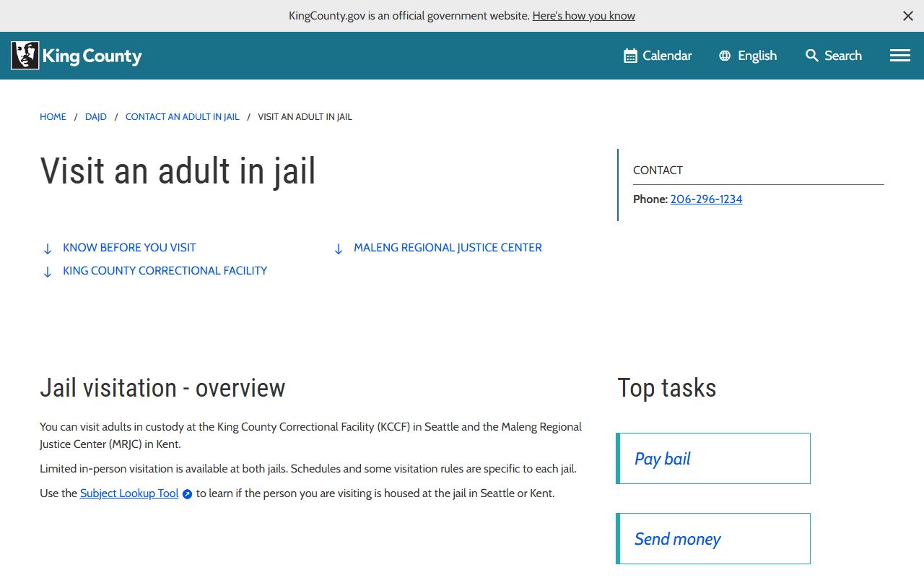This screenshot has width=924, height=578.
Task: Click the down arrow beside King County Correctional Facility
Action: [x=48, y=272]
